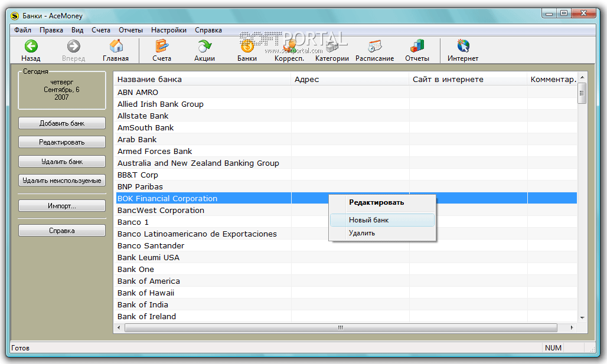Open the Правка menu

point(51,29)
